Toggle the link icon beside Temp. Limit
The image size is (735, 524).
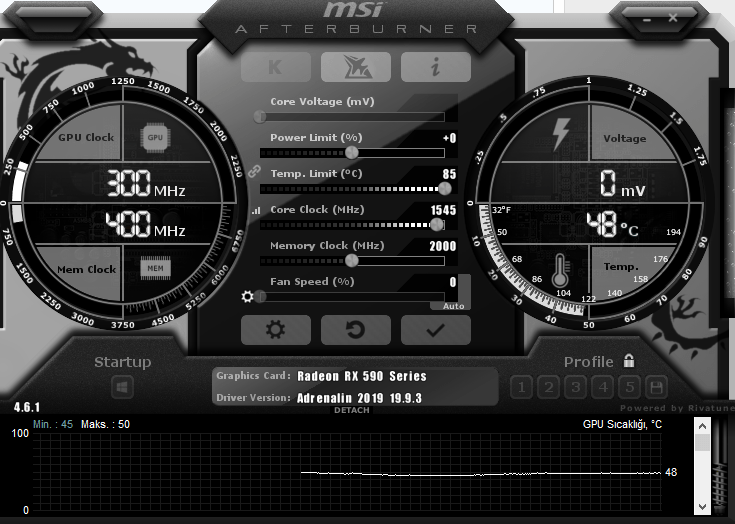[x=254, y=172]
